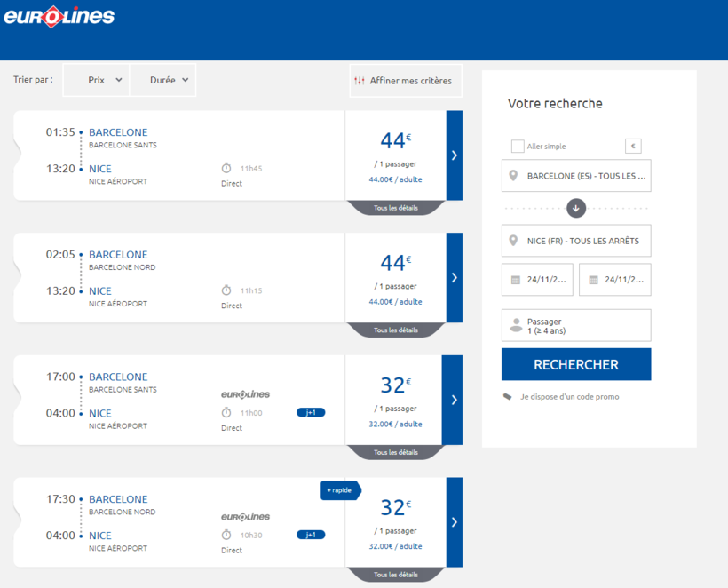Open the Prix sort dropdown

[x=105, y=80]
